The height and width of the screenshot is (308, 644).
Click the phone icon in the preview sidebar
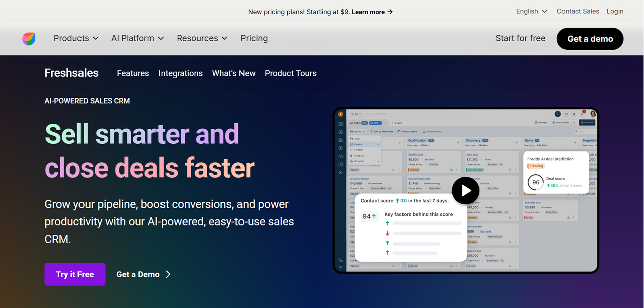tap(341, 260)
